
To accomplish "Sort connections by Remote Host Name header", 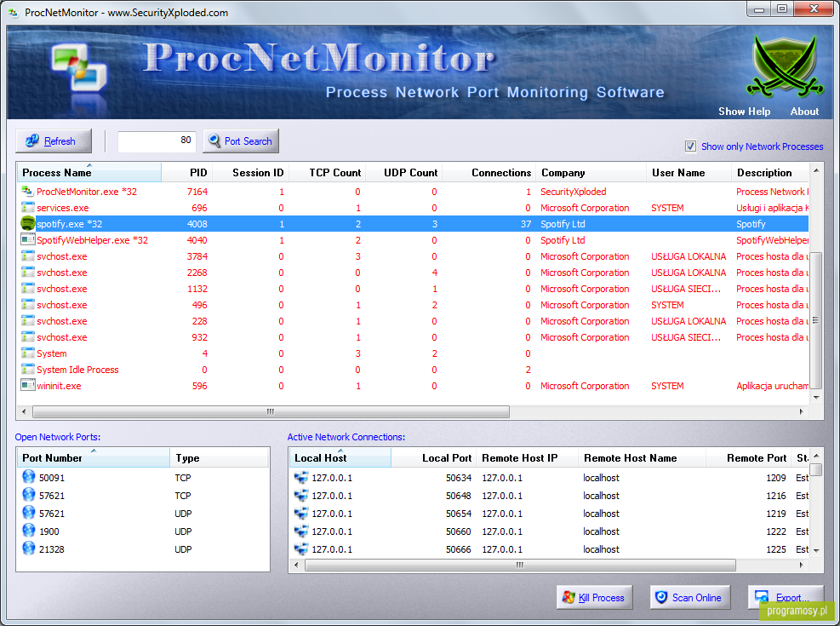I will [x=642, y=457].
